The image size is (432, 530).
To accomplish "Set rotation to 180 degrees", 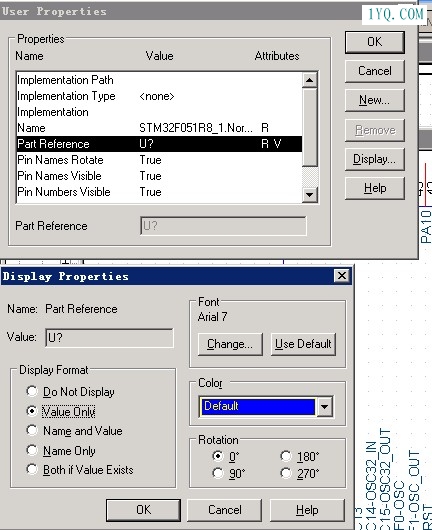I will (286, 456).
